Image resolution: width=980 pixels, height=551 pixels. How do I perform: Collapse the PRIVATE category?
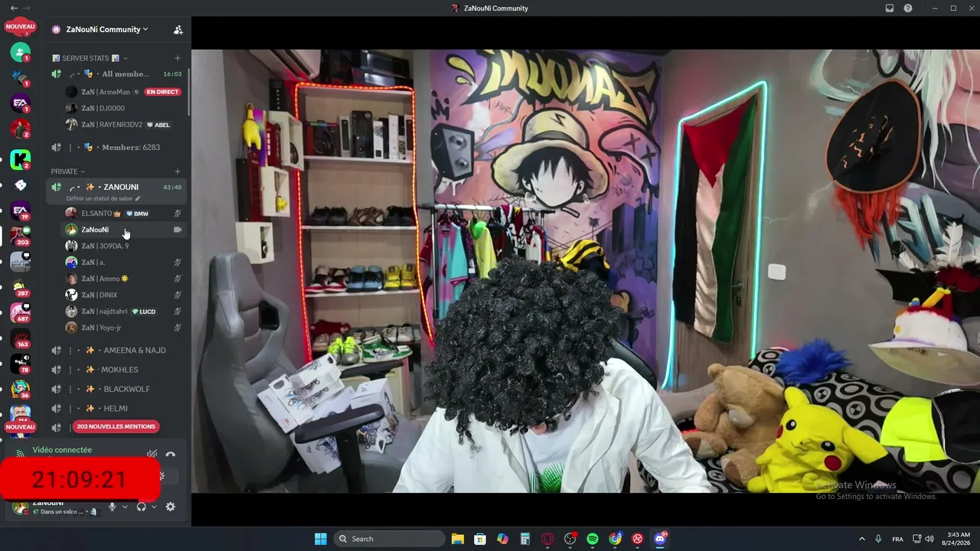tap(68, 171)
